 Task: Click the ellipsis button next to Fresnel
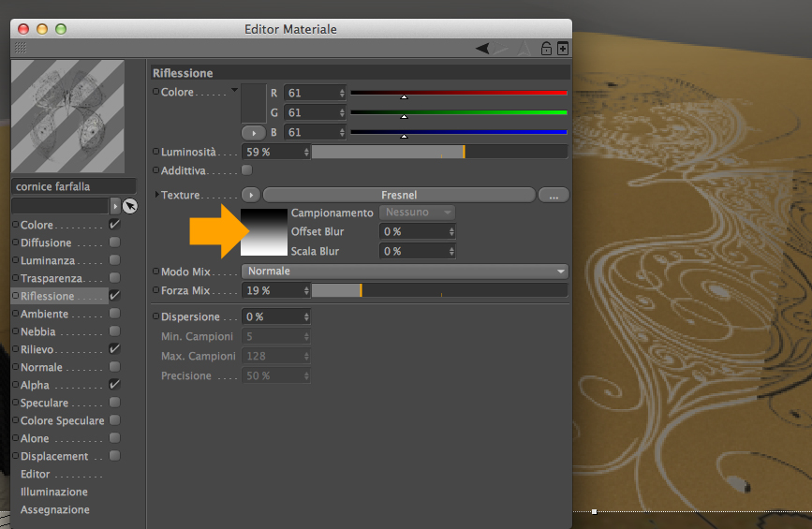click(x=554, y=195)
